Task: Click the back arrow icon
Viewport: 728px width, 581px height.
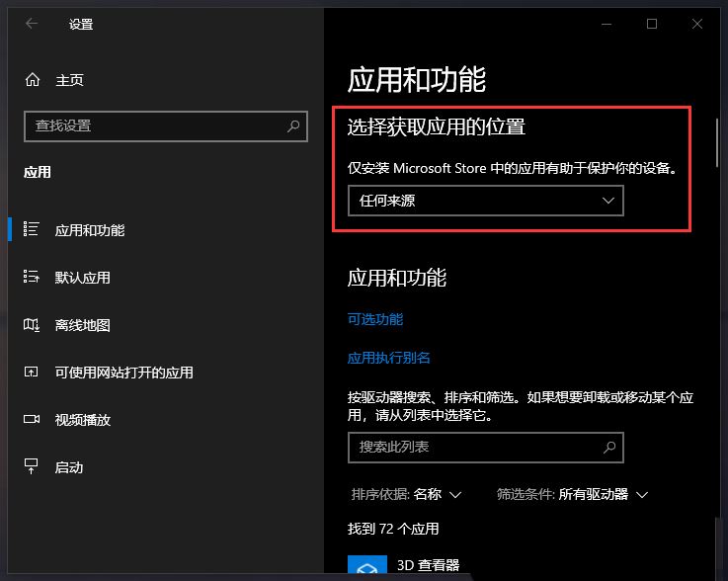Action: point(32,24)
